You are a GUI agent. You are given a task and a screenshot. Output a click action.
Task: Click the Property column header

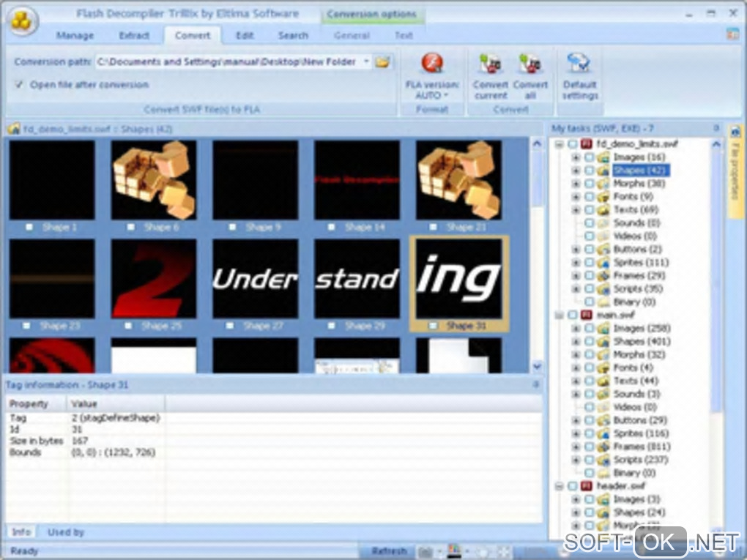[36, 404]
